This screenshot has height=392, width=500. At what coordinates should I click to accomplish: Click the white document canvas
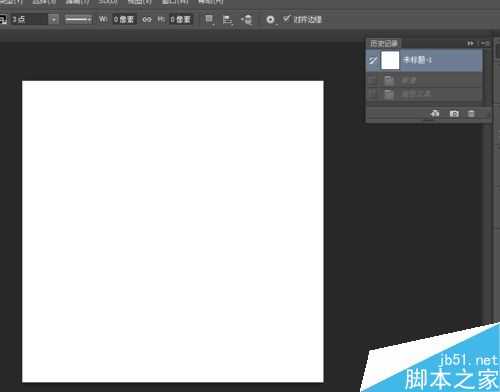pyautogui.click(x=173, y=231)
